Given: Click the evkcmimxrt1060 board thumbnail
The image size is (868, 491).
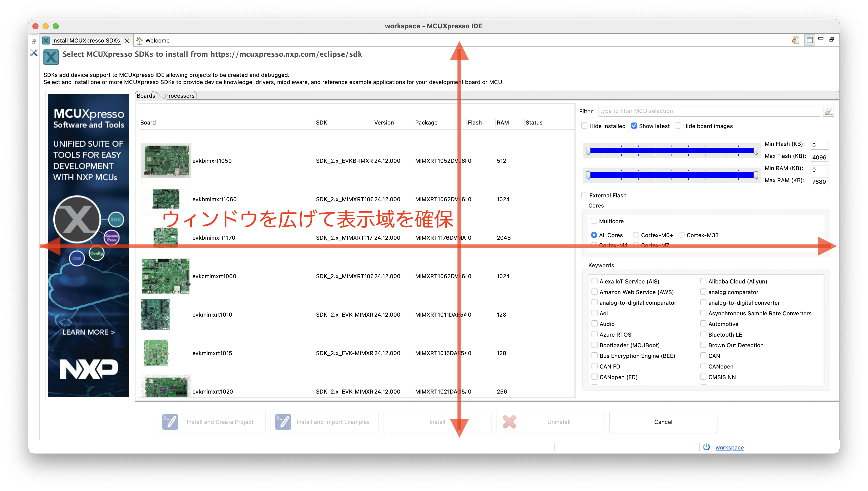Looking at the screenshot, I should click(x=166, y=276).
